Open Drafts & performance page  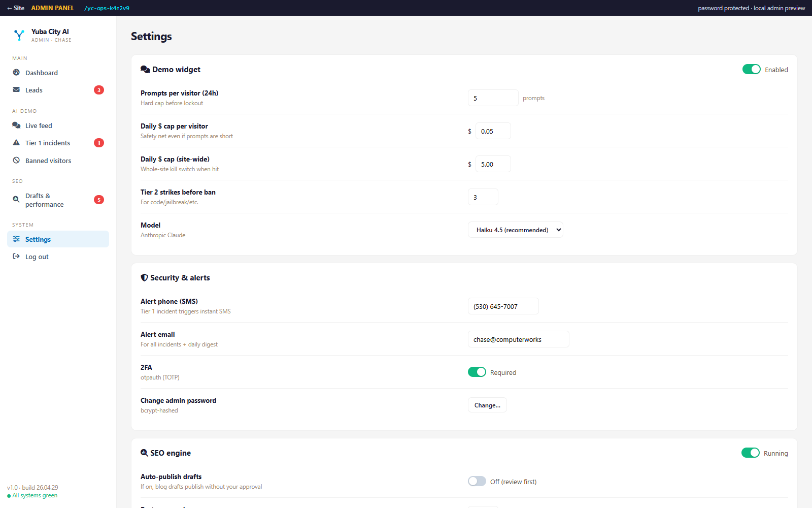tap(58, 200)
